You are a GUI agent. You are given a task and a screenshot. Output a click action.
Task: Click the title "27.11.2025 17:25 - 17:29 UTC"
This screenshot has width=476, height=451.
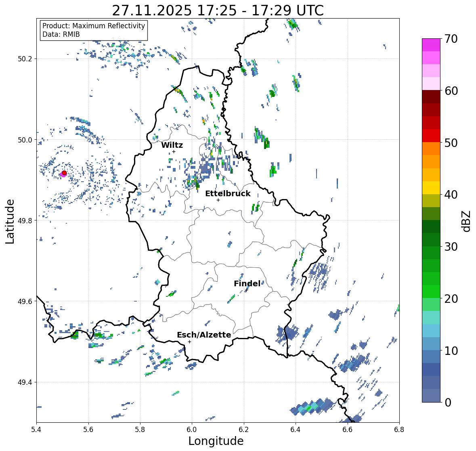218,10
